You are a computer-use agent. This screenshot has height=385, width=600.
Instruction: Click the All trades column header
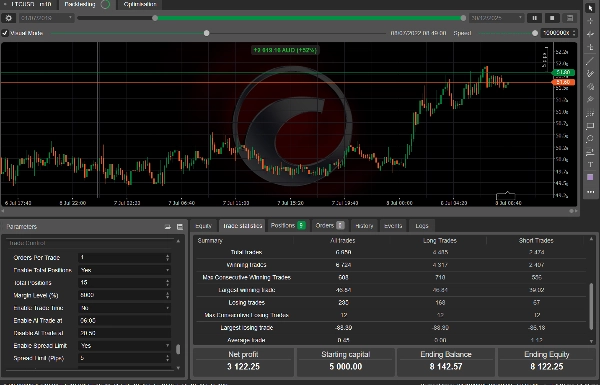343,241
